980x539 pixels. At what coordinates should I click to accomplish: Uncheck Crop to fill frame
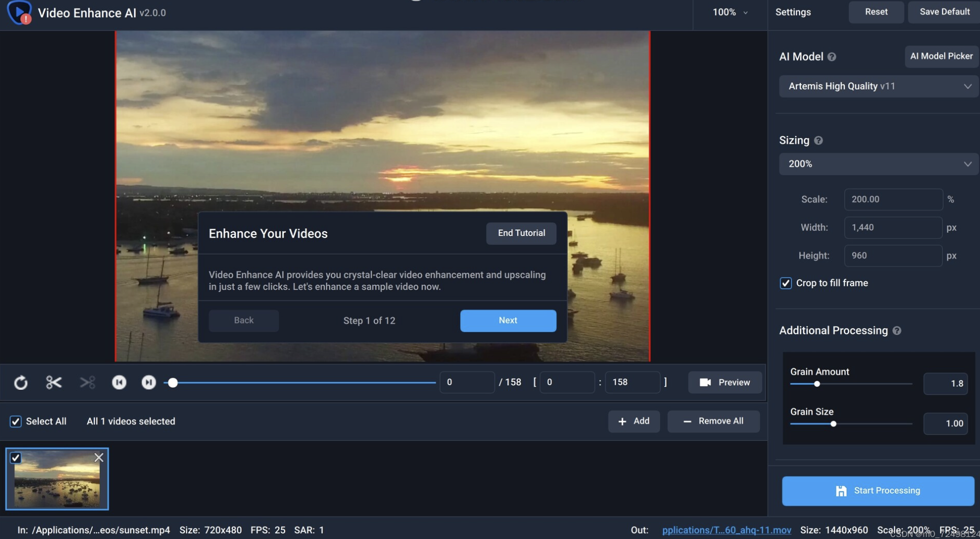click(785, 283)
